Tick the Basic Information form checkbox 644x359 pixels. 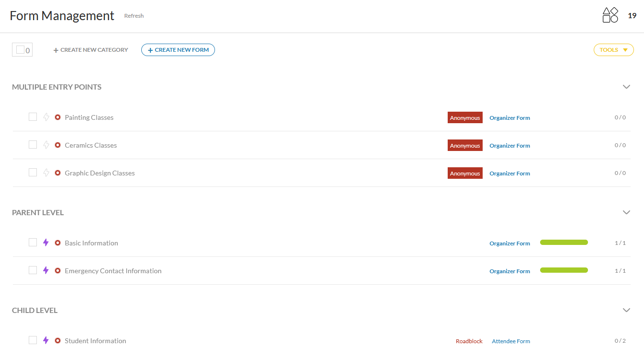pyautogui.click(x=33, y=242)
